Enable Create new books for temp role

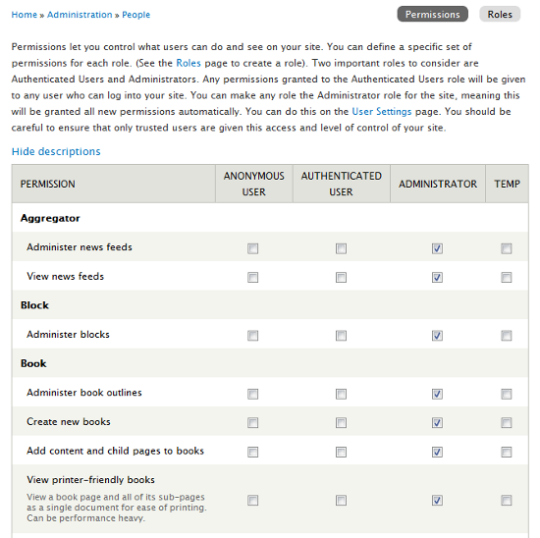tap(507, 423)
